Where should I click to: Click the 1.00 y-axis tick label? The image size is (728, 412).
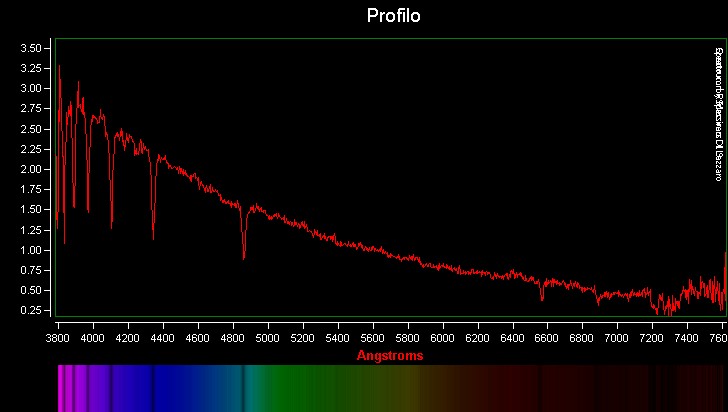click(x=30, y=250)
